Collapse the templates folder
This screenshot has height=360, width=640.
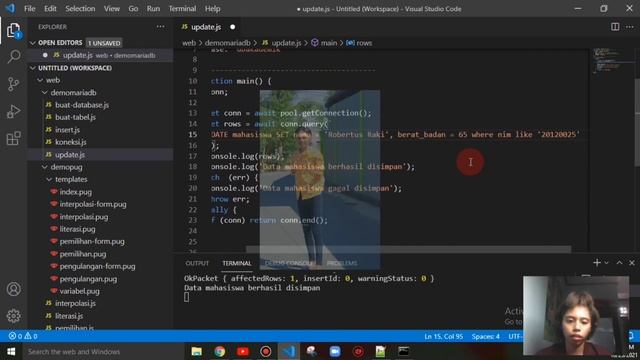49,179
